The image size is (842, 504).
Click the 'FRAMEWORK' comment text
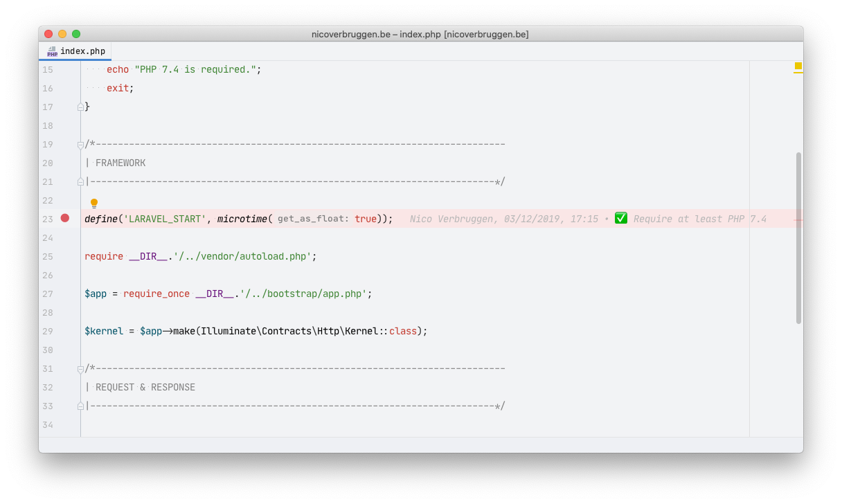tap(120, 163)
